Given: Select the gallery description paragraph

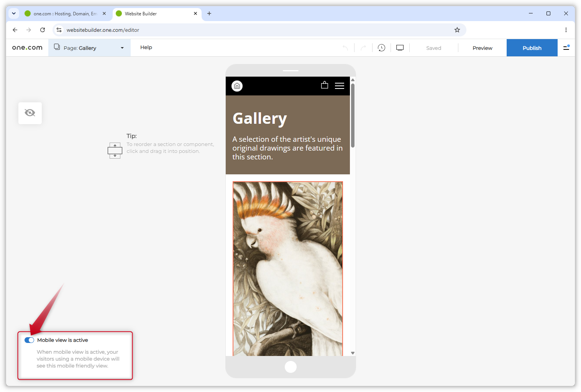Looking at the screenshot, I should click(x=287, y=148).
